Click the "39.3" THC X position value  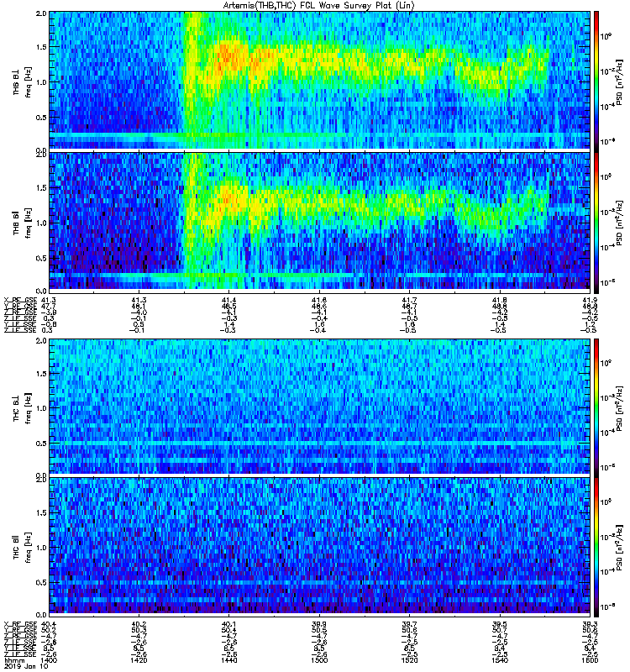click(x=591, y=624)
